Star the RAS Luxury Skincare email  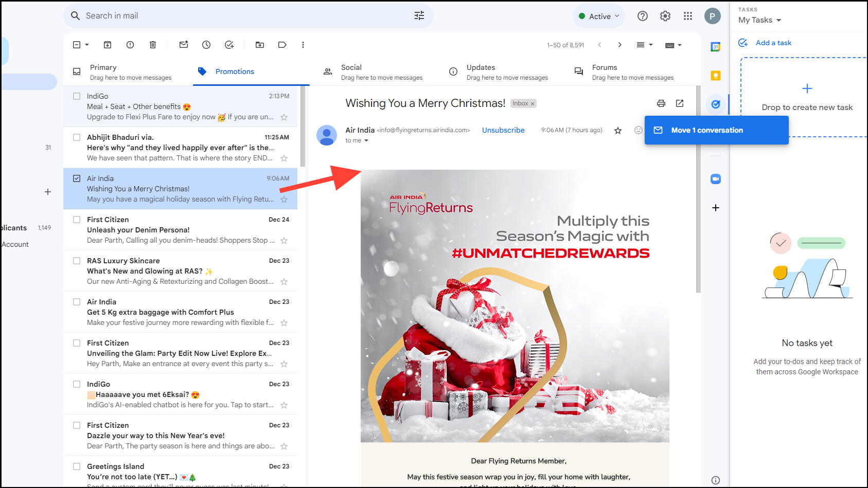(284, 282)
